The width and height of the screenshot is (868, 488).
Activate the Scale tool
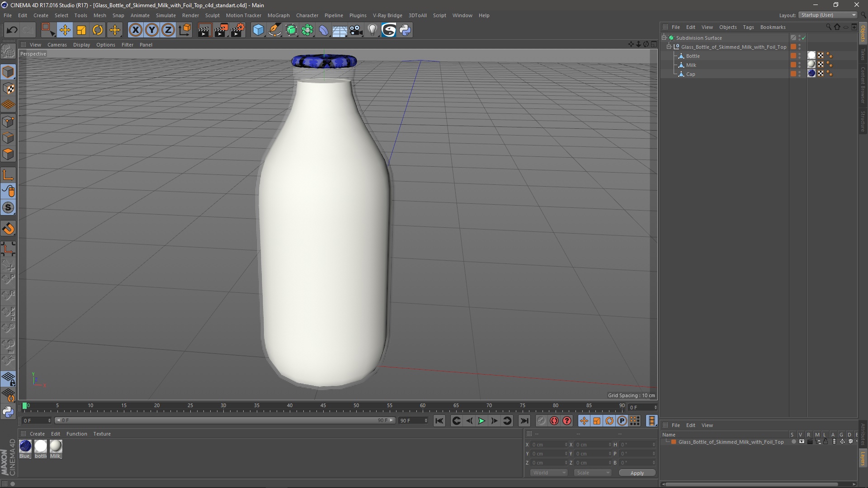81,30
